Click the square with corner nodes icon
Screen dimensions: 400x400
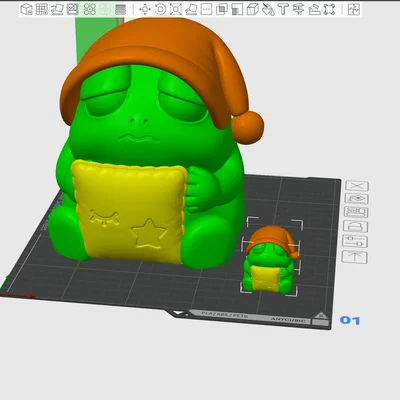329,9
